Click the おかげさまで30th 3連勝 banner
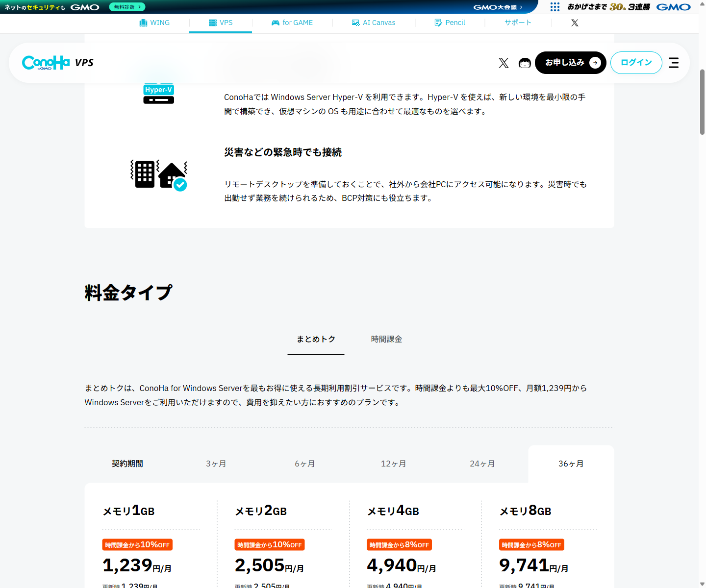Screen dimensions: 706x588 coord(608,7)
